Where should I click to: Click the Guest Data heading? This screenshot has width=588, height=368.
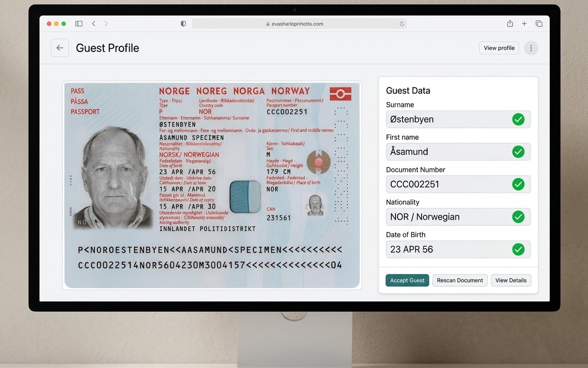(408, 91)
